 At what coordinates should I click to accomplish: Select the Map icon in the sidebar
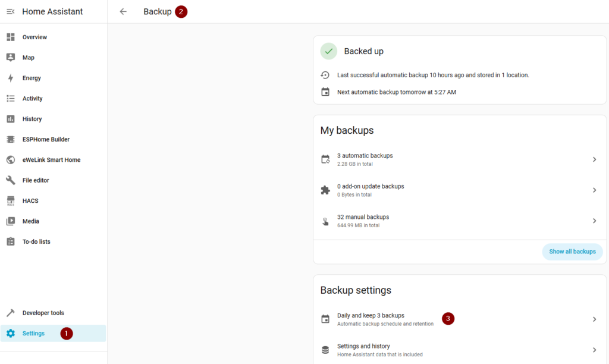click(11, 58)
